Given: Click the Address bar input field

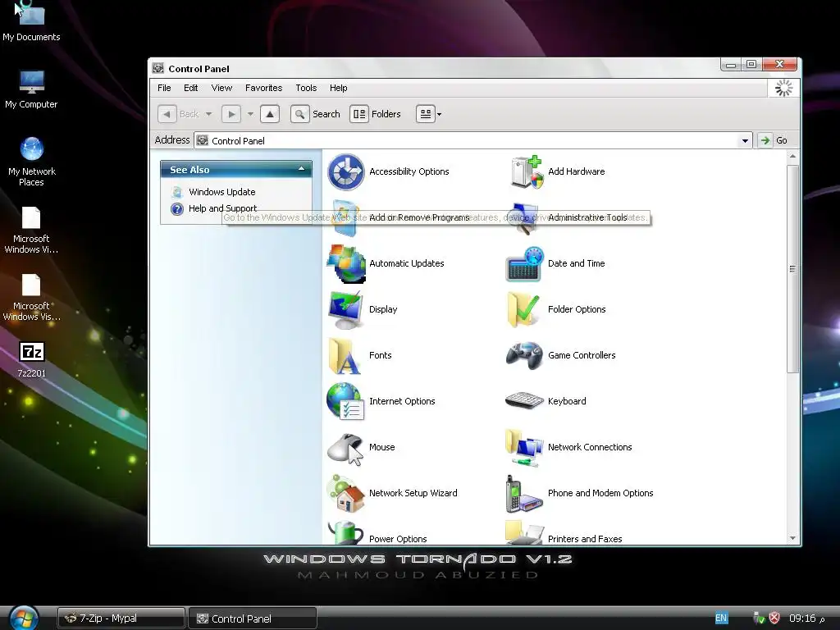Looking at the screenshot, I should click(x=473, y=141).
